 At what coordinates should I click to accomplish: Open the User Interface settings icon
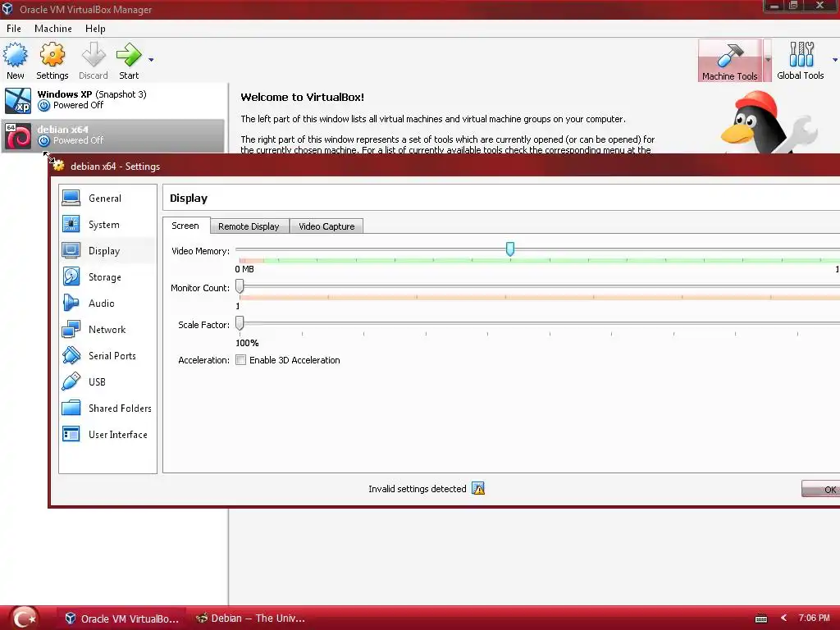71,435
